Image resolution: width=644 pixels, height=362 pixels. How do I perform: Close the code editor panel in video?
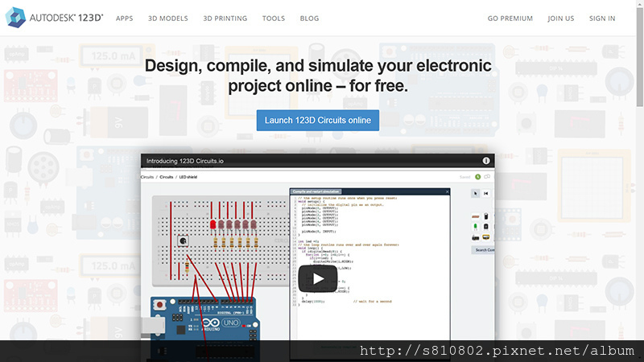point(448,191)
